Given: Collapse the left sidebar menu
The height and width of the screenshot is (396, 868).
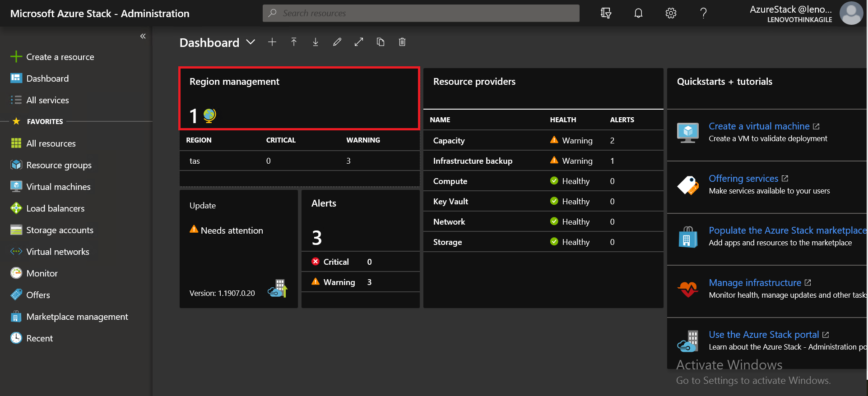Looking at the screenshot, I should pyautogui.click(x=143, y=36).
